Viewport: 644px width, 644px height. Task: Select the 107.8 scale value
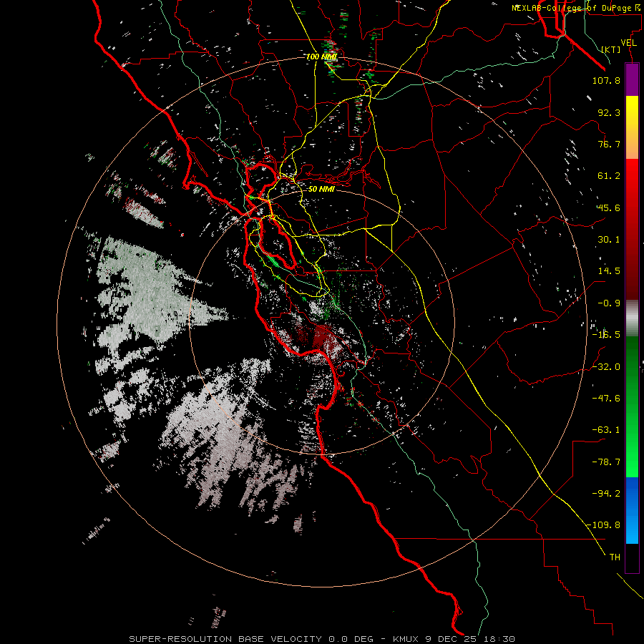click(x=606, y=80)
